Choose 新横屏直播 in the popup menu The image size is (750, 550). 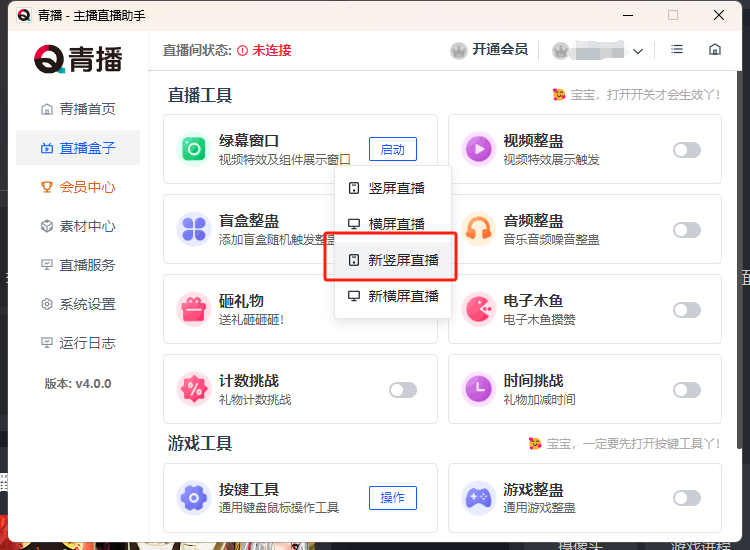click(x=393, y=296)
